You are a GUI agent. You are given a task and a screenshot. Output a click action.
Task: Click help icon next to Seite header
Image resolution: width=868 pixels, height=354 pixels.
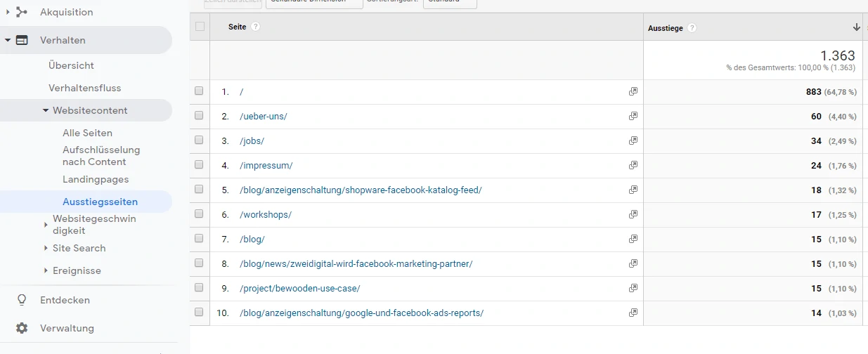coord(256,27)
